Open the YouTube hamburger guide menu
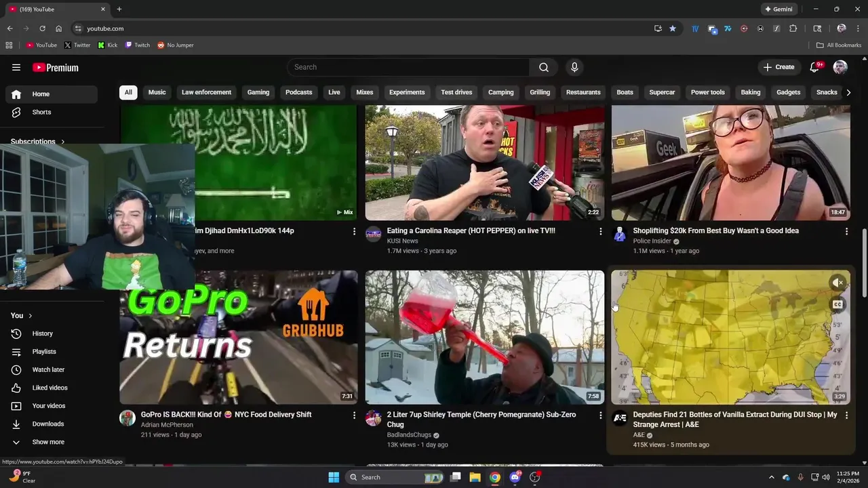The height and width of the screenshot is (488, 868). pyautogui.click(x=16, y=67)
